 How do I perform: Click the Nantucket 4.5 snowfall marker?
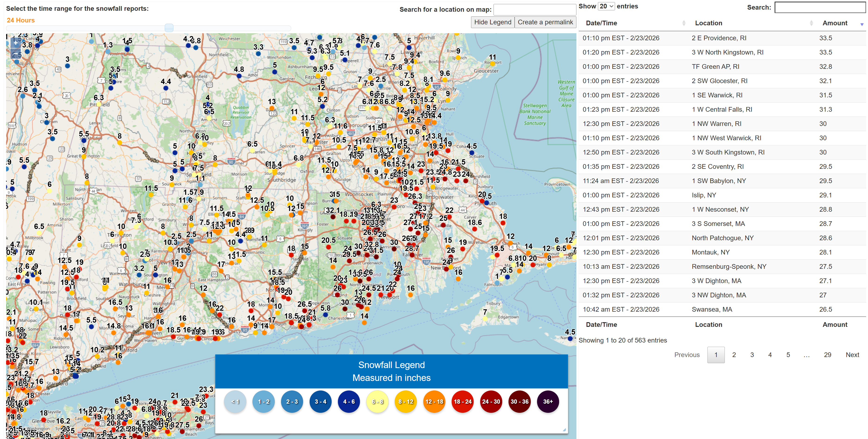(570, 339)
